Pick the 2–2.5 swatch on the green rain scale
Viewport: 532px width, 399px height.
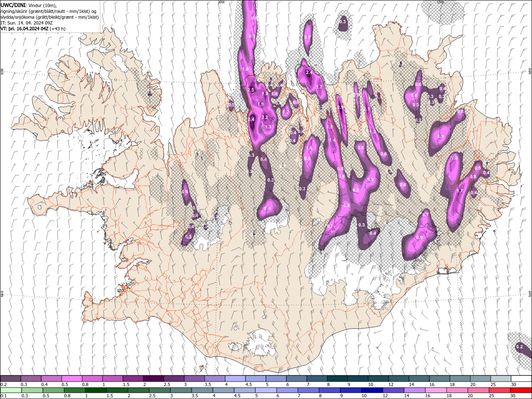[x=138, y=390]
